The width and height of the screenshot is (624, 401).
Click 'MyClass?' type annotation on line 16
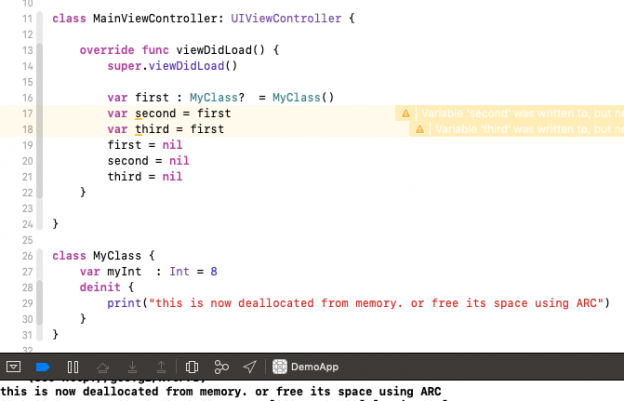pyautogui.click(x=217, y=97)
